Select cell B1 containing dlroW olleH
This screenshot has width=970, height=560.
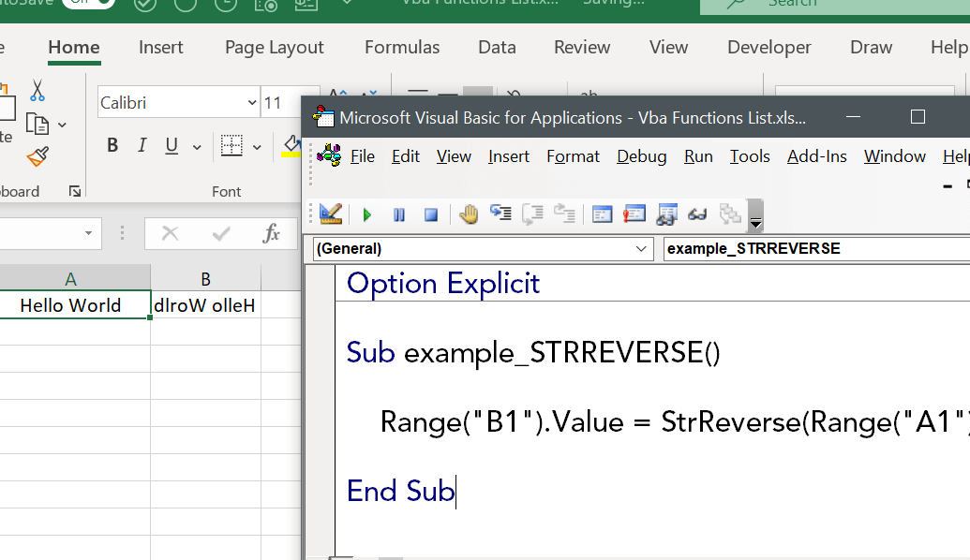coord(205,305)
